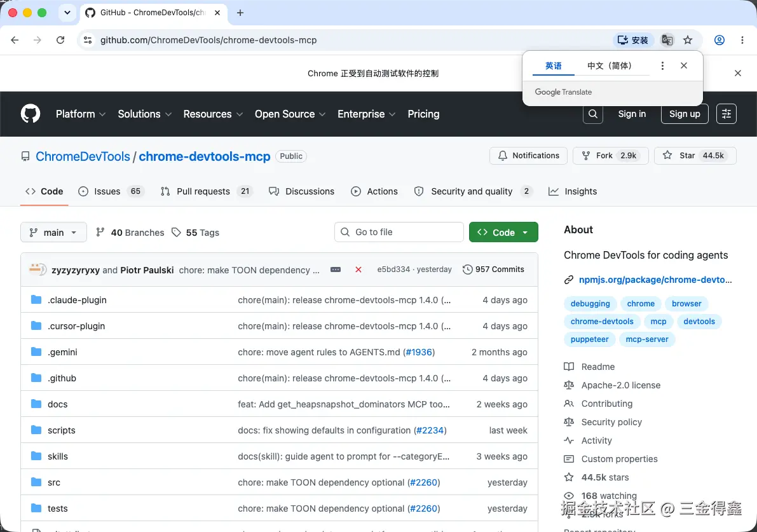757x532 pixels.
Task: Open the .cursor-plugin folder
Action: click(76, 326)
